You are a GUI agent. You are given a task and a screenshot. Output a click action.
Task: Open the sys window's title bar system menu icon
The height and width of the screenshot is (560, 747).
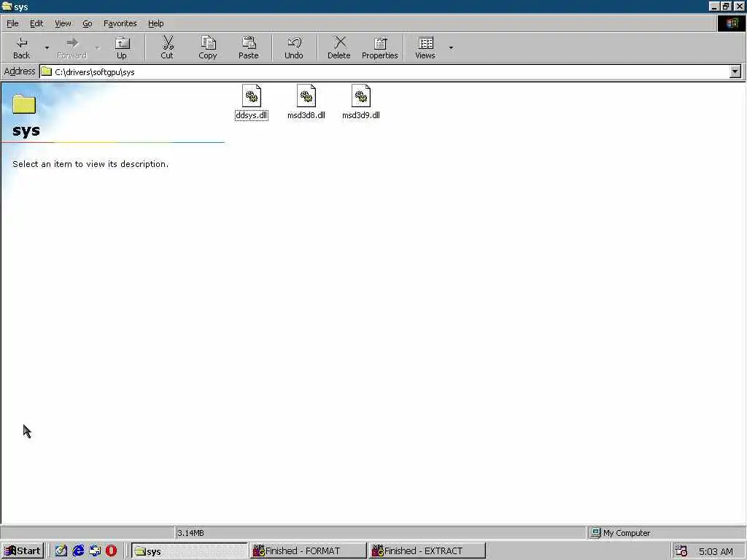(7, 7)
